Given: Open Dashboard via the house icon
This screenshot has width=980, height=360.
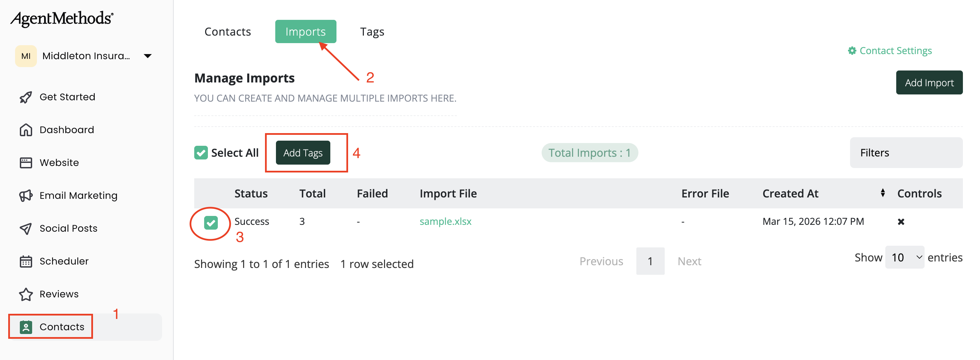Looking at the screenshot, I should click(26, 130).
